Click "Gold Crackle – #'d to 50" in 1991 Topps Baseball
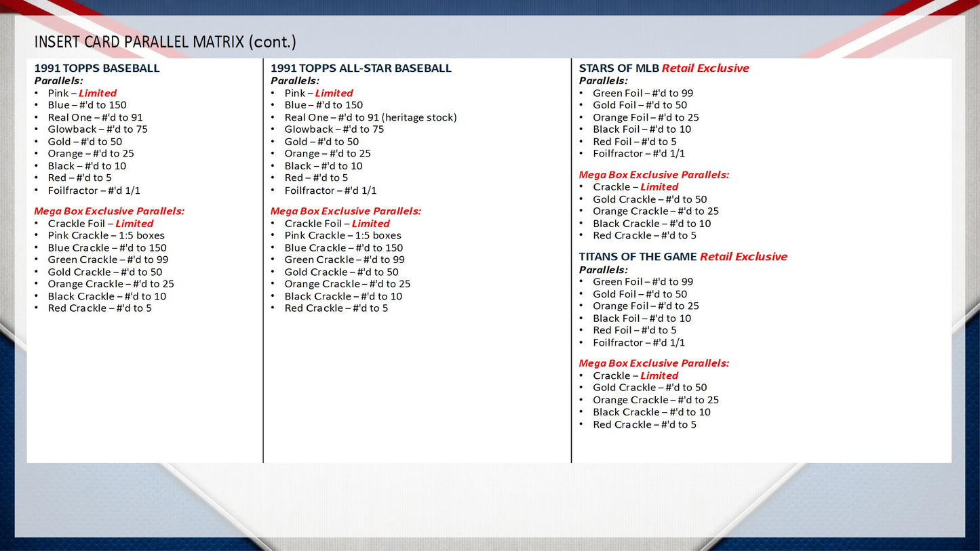980x551 pixels. [x=105, y=272]
